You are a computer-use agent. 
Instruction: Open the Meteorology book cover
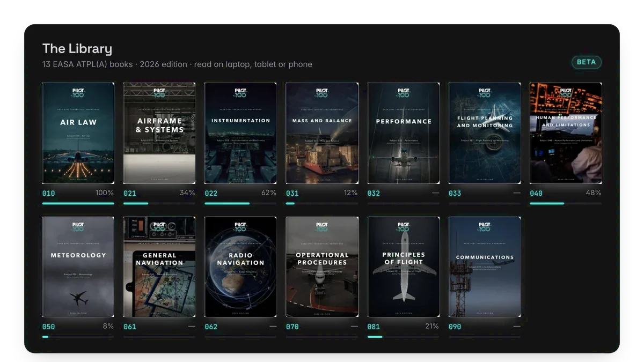click(78, 267)
